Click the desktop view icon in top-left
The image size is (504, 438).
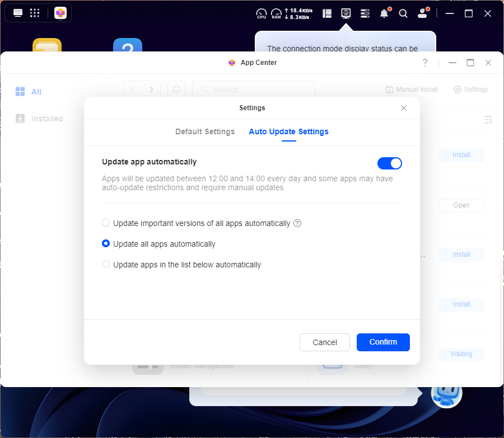(x=18, y=13)
